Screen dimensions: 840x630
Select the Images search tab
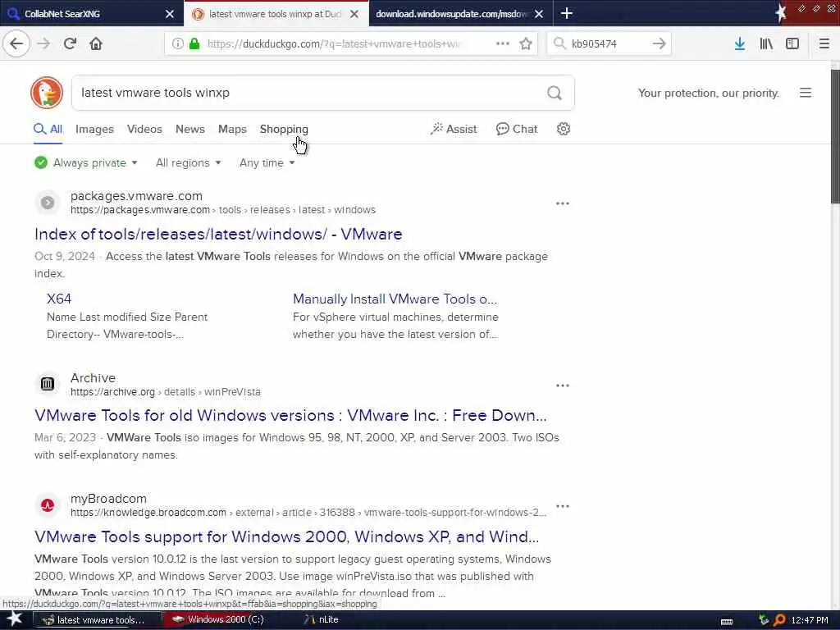click(x=94, y=129)
